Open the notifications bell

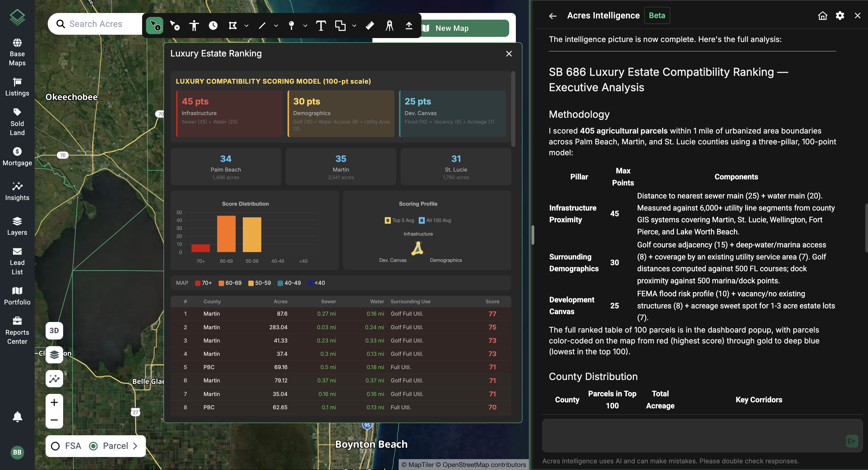tap(17, 417)
